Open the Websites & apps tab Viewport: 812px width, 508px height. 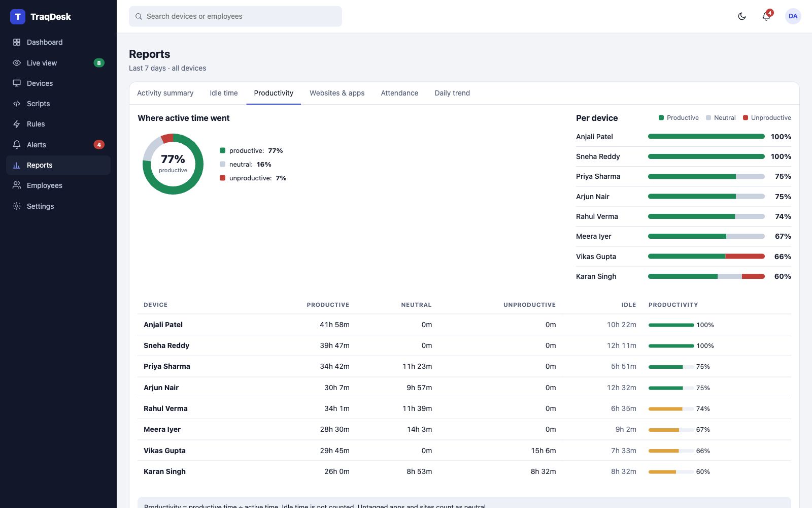click(x=337, y=93)
